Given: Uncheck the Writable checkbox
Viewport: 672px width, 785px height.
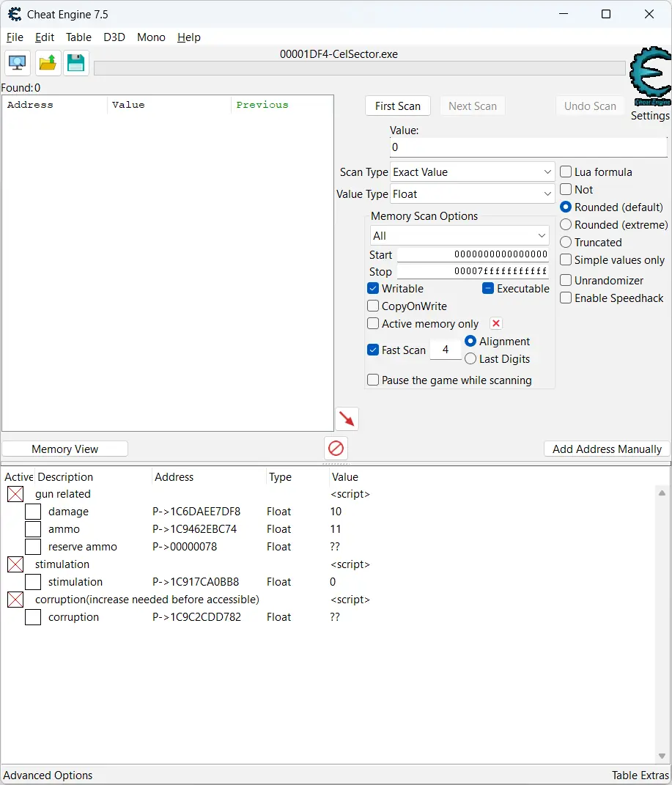Looking at the screenshot, I should pyautogui.click(x=373, y=288).
